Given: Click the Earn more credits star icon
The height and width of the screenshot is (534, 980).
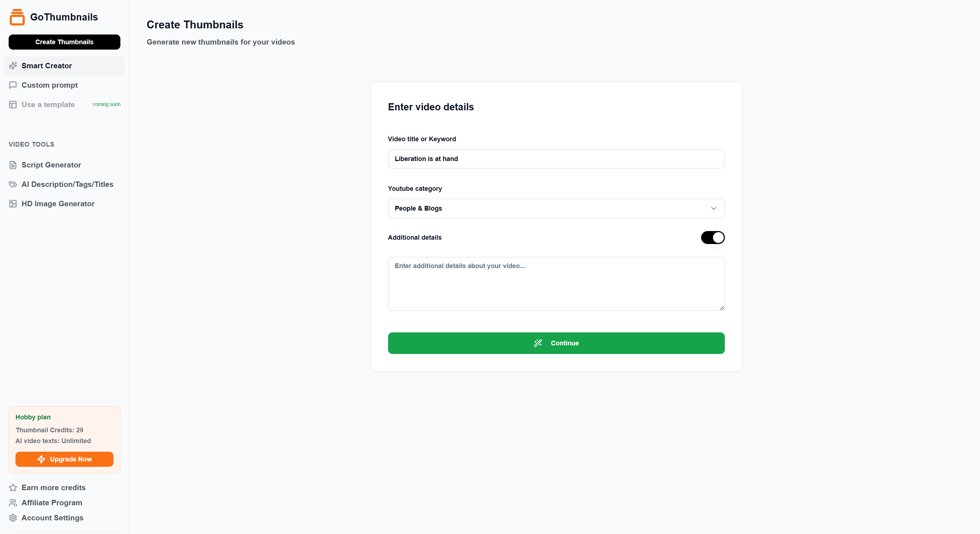Looking at the screenshot, I should [x=13, y=488].
